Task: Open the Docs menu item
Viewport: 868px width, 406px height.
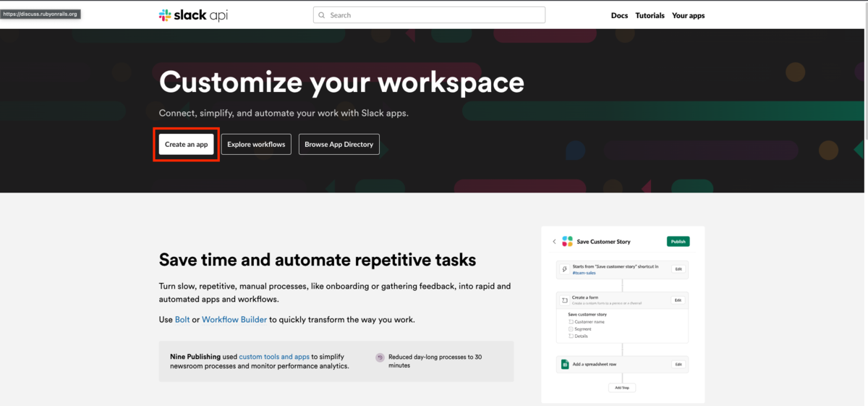Action: click(619, 15)
